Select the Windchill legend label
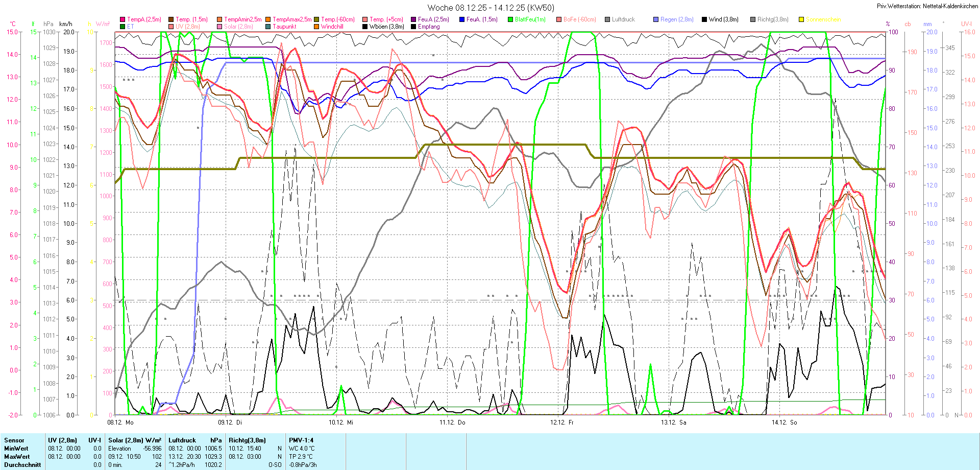Image resolution: width=980 pixels, height=470 pixels. point(332,27)
